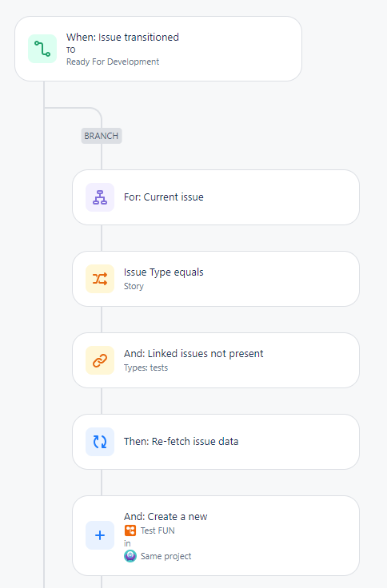
Task: Click the orange chain link icon
Action: coord(100,360)
